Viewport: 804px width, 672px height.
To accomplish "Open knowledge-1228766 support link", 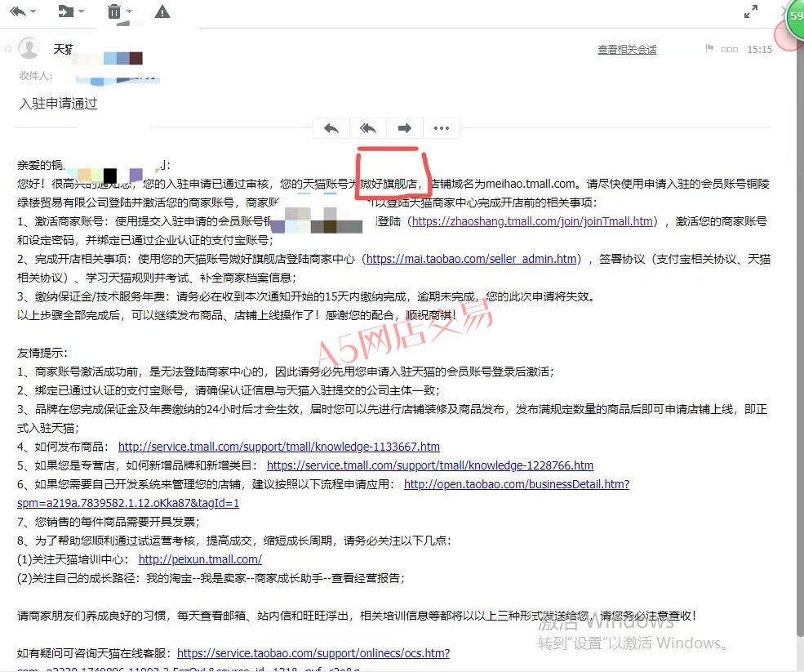I will (x=430, y=465).
